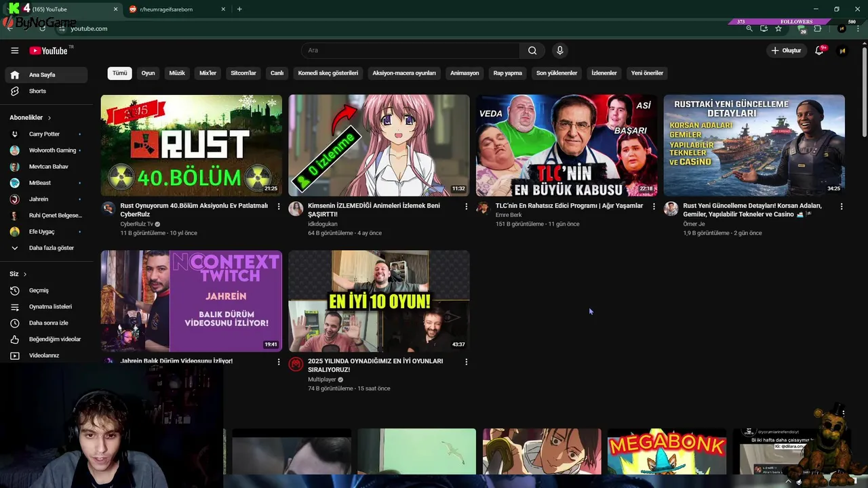The image size is (868, 488).
Task: Select Komedi skeç gösterileri chip
Action: (x=328, y=73)
